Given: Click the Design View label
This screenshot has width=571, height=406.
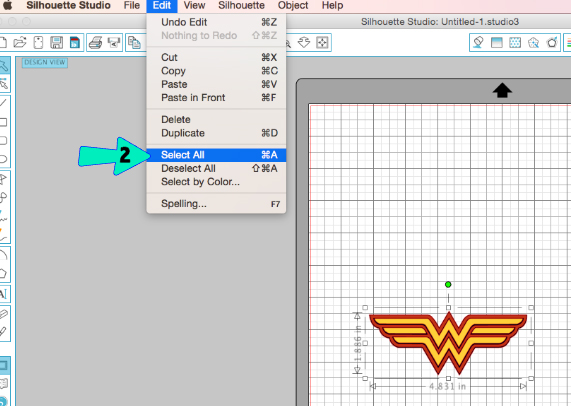Looking at the screenshot, I should [45, 63].
